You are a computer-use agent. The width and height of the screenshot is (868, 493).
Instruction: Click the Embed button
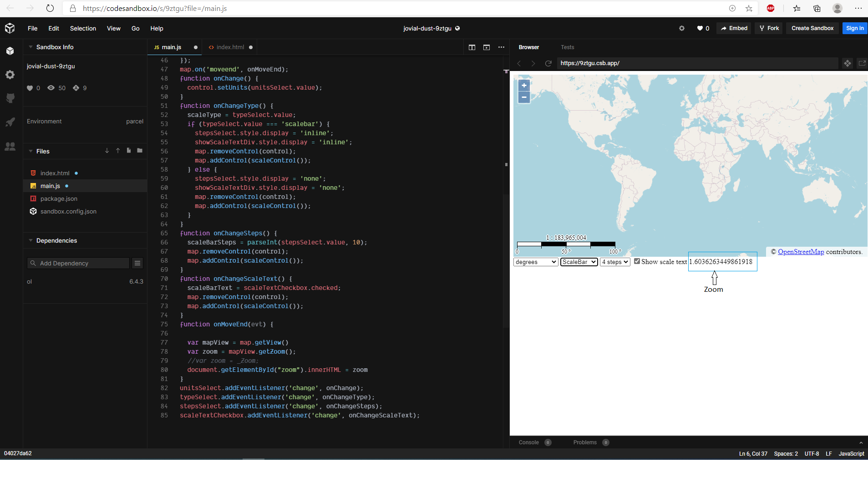(734, 28)
